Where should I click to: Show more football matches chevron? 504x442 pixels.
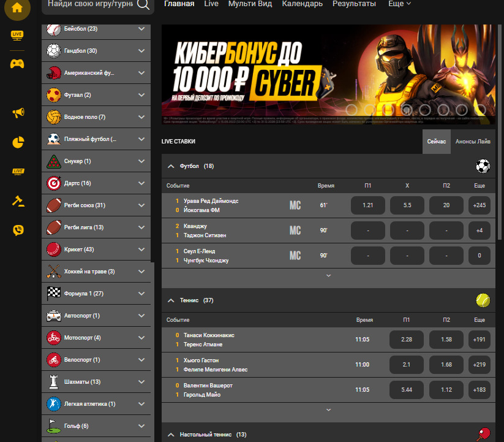coord(328,276)
